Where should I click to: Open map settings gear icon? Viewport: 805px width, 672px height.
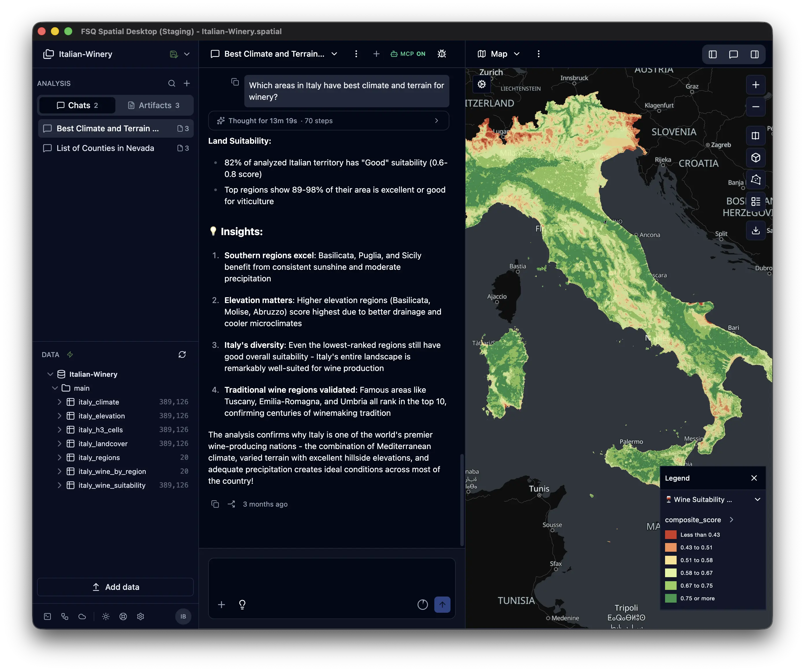[x=481, y=84]
